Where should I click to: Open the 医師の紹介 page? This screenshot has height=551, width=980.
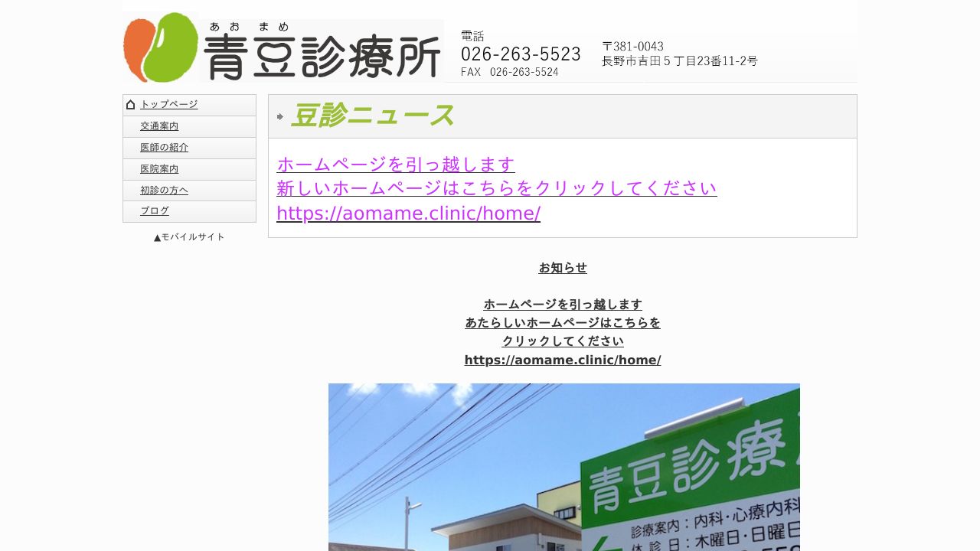pos(164,147)
